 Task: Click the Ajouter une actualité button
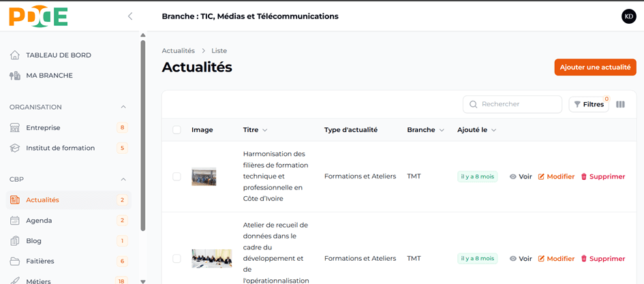(x=595, y=67)
